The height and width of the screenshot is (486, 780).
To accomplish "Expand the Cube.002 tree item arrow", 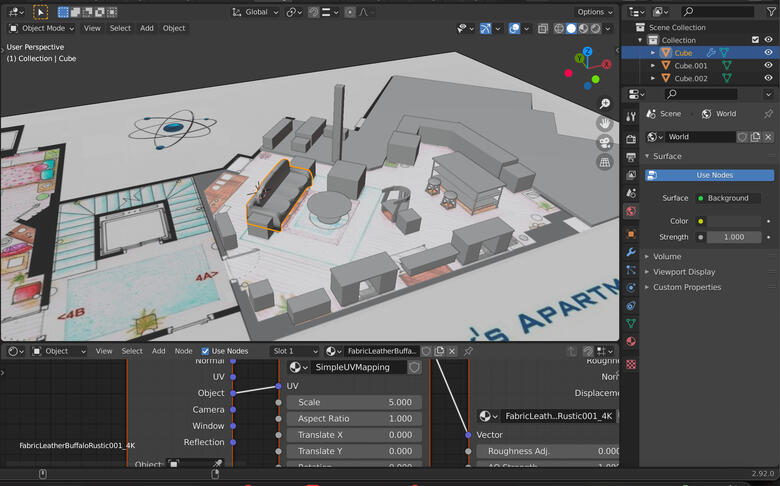I will coord(653,78).
